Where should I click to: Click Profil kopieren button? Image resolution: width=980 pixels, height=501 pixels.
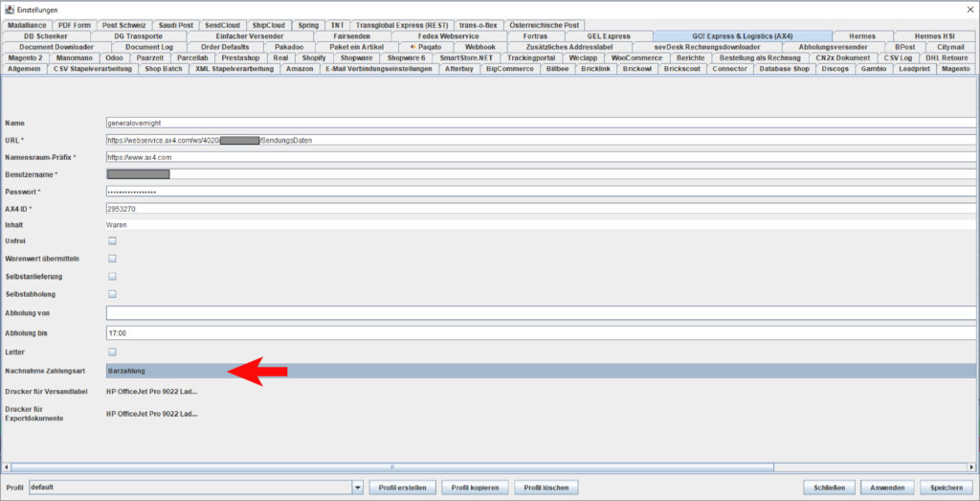click(475, 488)
